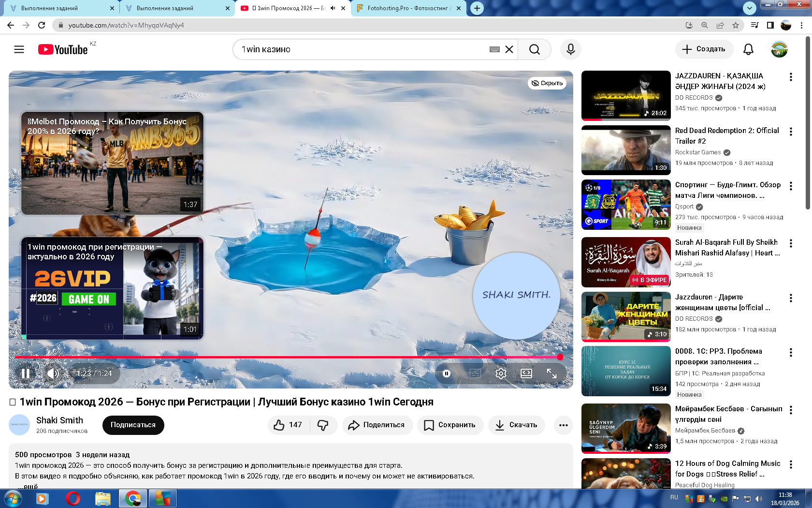Image resolution: width=812 pixels, height=508 pixels.
Task: Open the Shaki Smith channel name link
Action: (59, 420)
